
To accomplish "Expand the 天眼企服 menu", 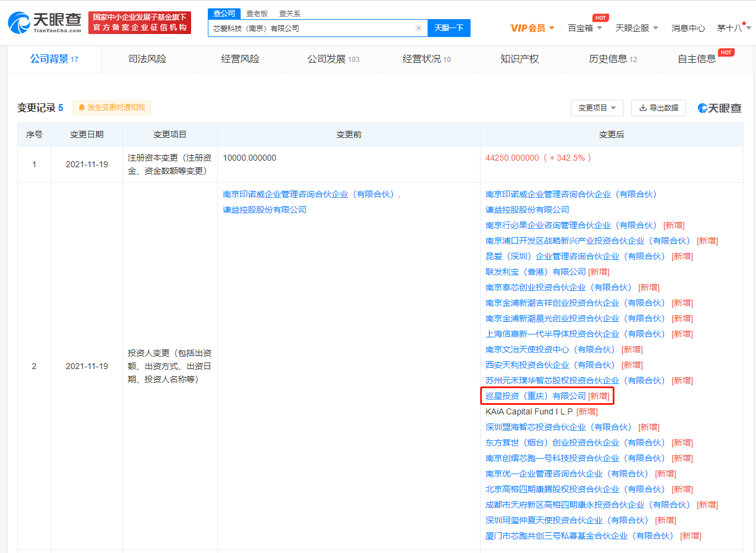I will (637, 28).
